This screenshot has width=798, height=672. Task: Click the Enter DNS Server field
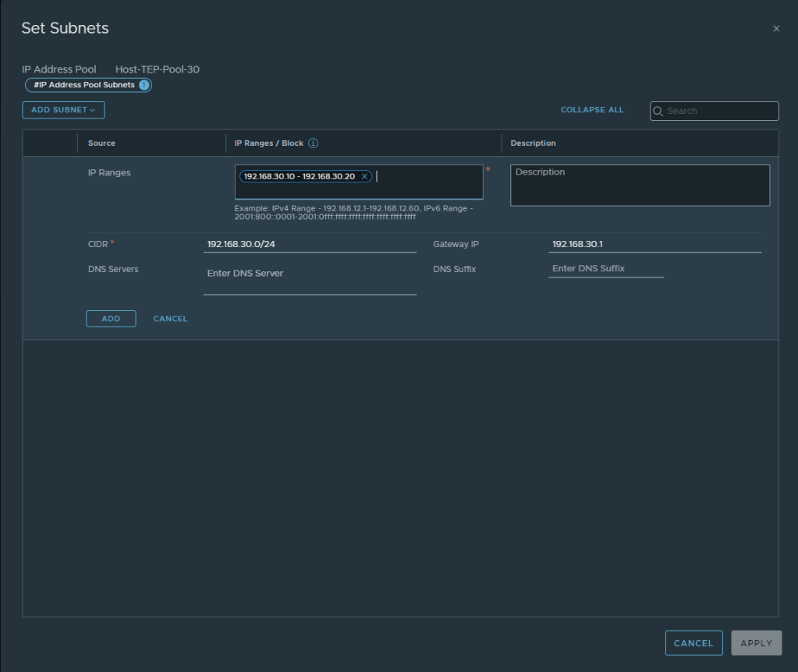click(310, 274)
